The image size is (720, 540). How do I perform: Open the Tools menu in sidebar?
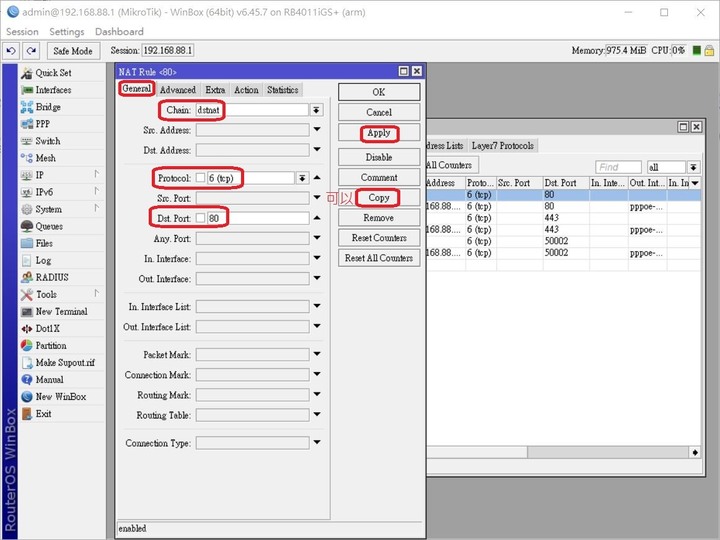click(46, 294)
